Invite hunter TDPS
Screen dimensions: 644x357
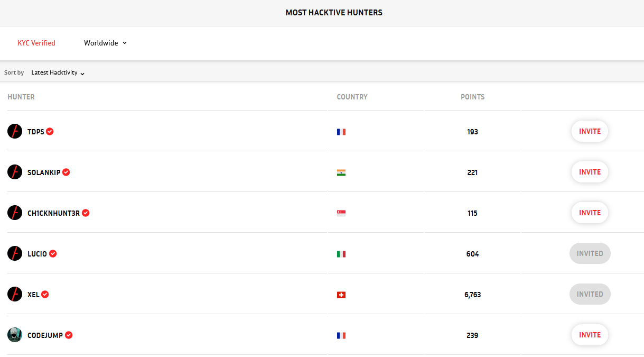click(x=590, y=131)
